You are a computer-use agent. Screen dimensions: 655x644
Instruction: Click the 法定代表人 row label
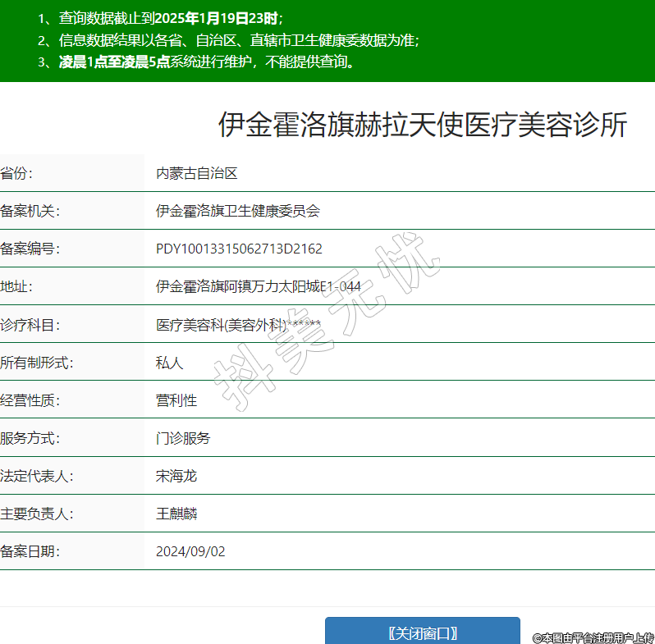pyautogui.click(x=37, y=476)
